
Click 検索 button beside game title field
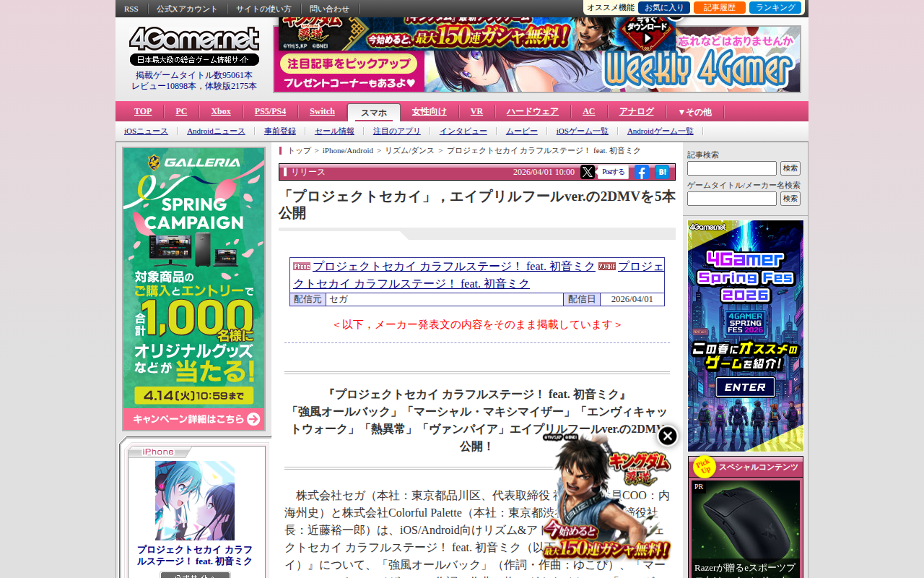point(790,199)
